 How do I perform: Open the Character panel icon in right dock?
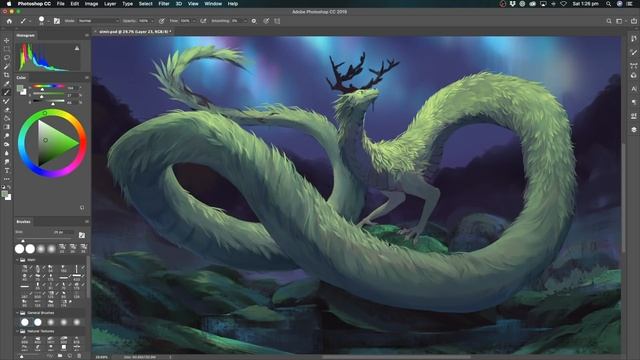coord(633,89)
